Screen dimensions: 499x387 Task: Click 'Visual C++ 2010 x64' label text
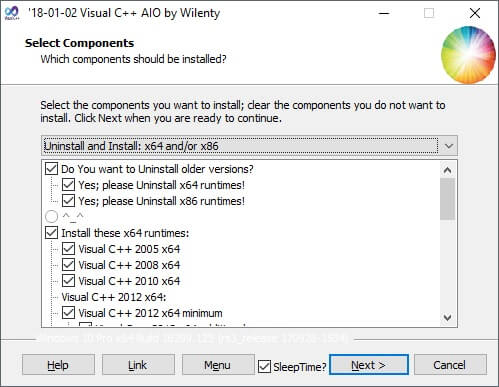[129, 281]
